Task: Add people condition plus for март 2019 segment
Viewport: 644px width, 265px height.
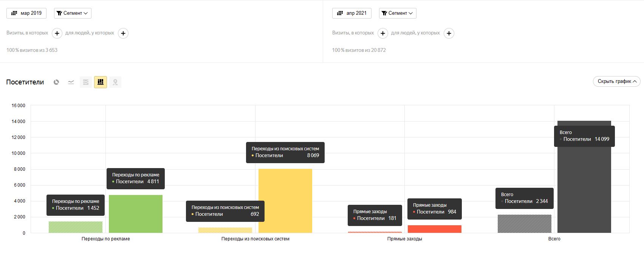Action: pyautogui.click(x=123, y=33)
